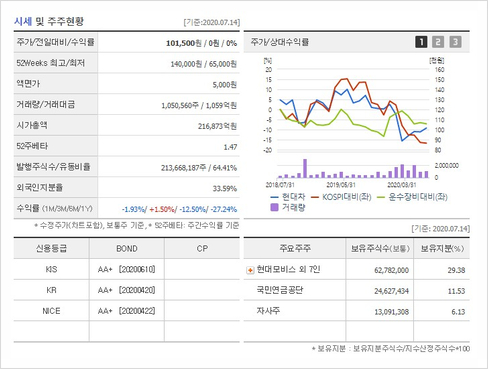
Task: Select ownership percentage 11.53
Action: coord(456,291)
